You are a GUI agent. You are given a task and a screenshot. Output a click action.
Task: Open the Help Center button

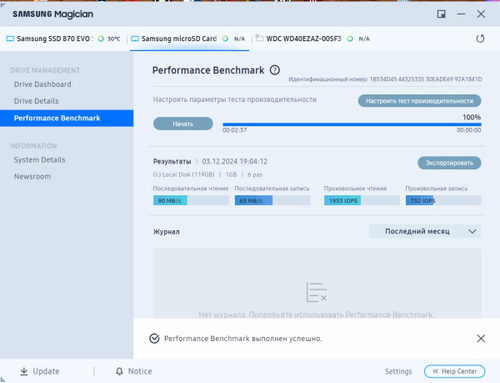pos(454,371)
